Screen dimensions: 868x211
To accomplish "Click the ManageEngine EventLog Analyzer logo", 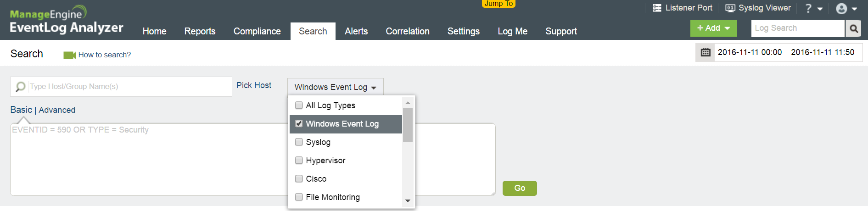I will click(x=67, y=21).
